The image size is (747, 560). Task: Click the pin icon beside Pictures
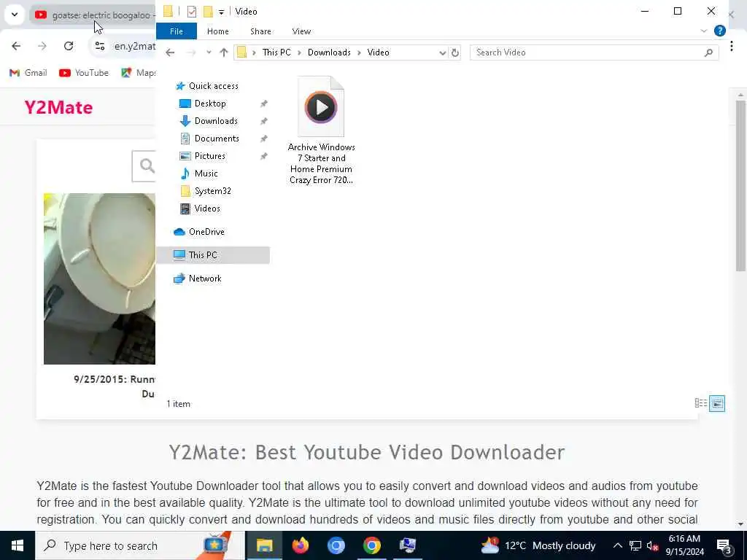click(x=263, y=157)
